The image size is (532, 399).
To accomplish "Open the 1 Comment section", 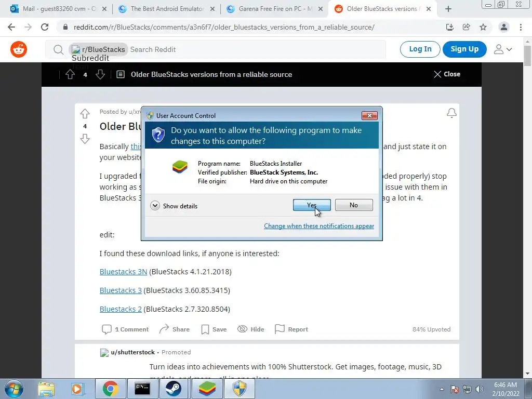I will [125, 329].
